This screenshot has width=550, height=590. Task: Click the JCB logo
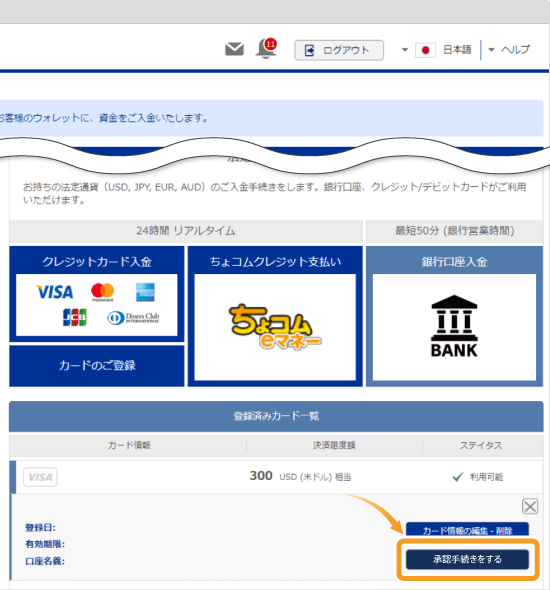point(75,317)
